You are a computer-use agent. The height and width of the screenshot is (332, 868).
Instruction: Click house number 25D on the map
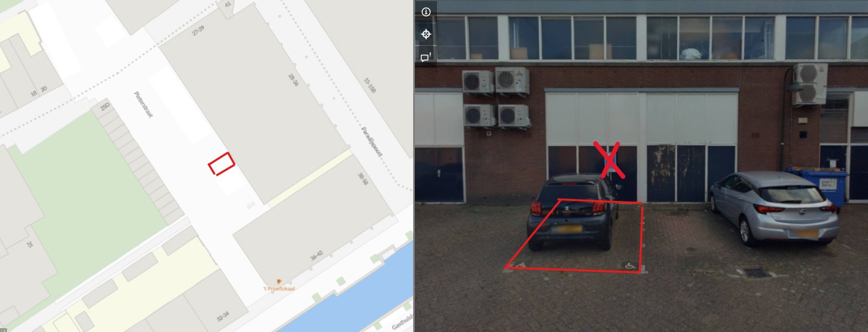coord(105,106)
